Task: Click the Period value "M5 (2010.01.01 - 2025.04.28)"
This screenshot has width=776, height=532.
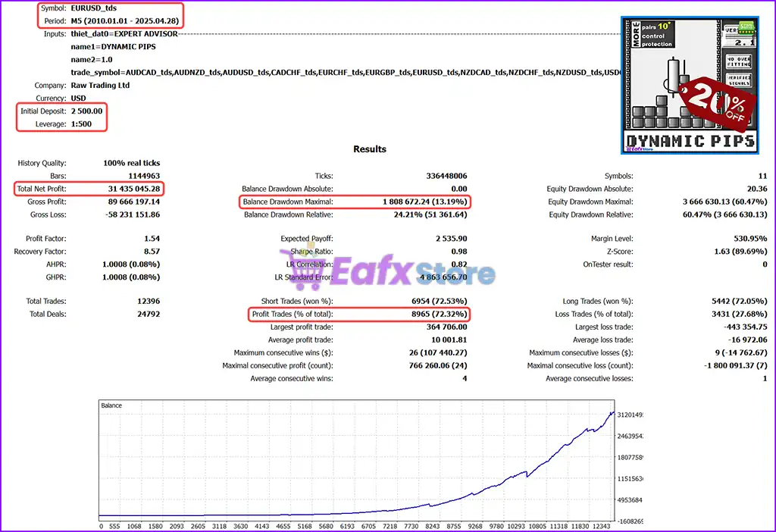Action: [125, 20]
